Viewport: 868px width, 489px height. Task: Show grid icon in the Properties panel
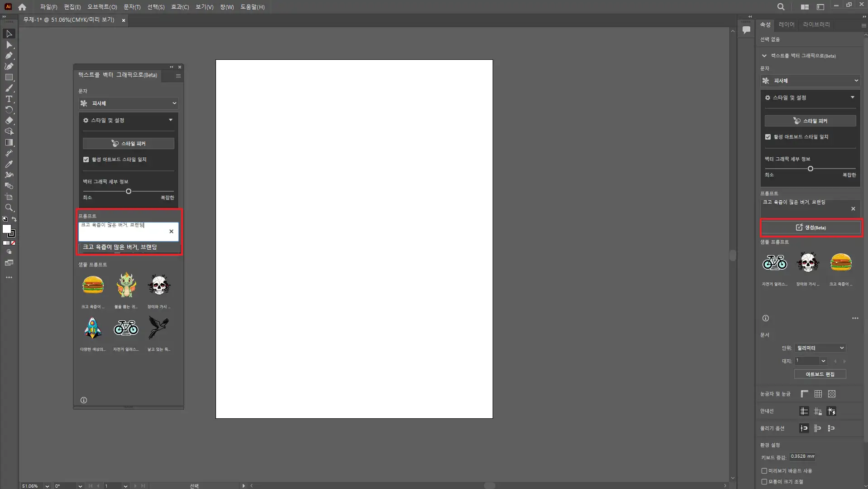818,394
